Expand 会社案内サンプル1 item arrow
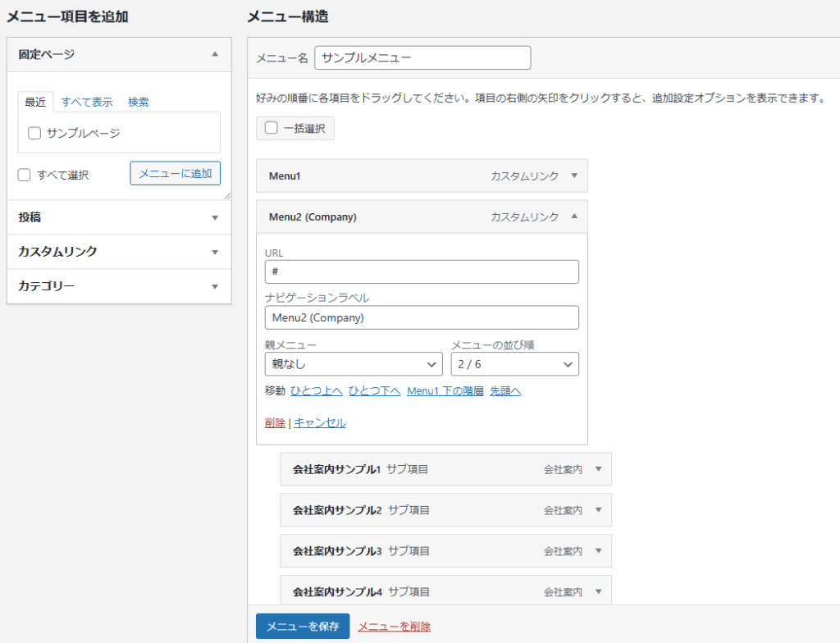 pyautogui.click(x=598, y=469)
